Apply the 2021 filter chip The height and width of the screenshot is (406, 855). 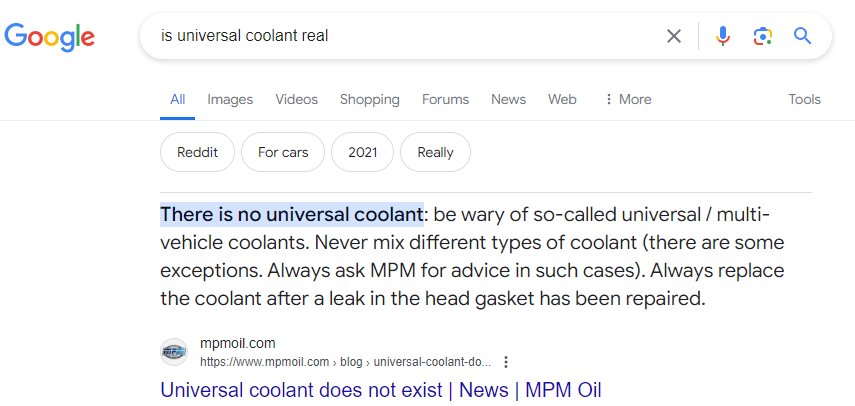[363, 152]
